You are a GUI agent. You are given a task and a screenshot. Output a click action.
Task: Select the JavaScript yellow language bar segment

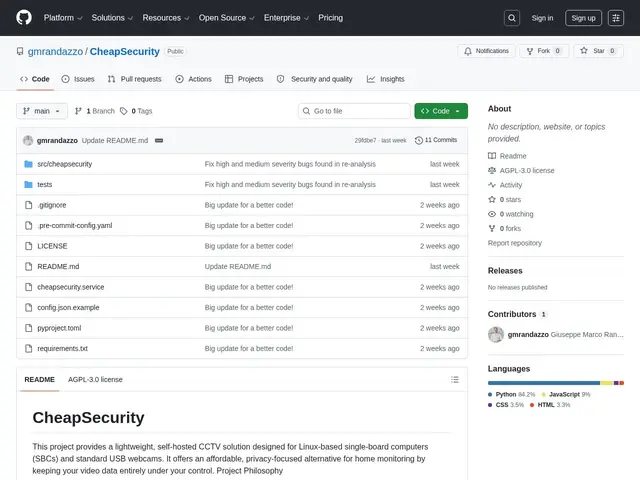pos(607,383)
